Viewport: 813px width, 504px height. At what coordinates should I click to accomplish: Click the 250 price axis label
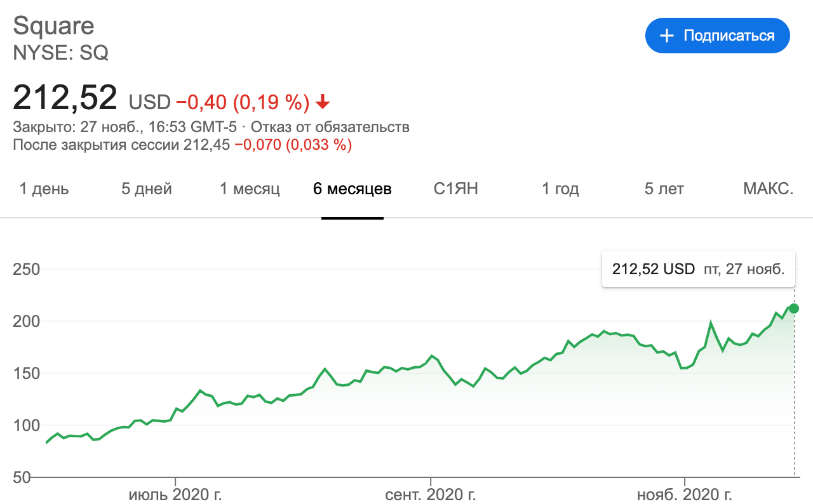[27, 269]
